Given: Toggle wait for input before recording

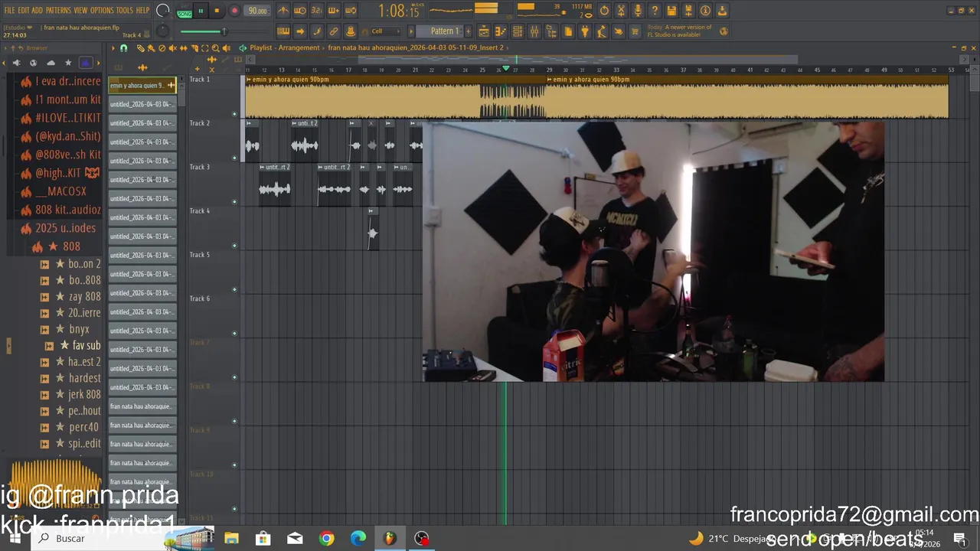Looking at the screenshot, I should click(300, 11).
